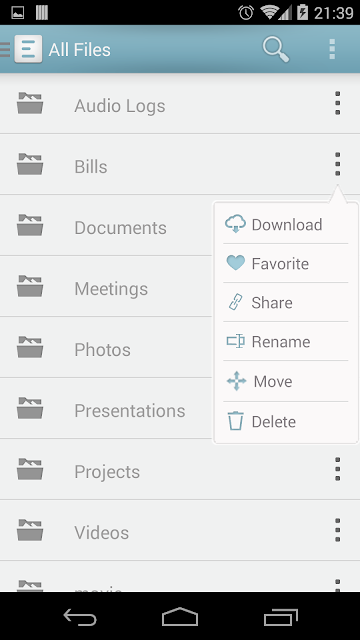Open the Photos folder

pyautogui.click(x=106, y=347)
